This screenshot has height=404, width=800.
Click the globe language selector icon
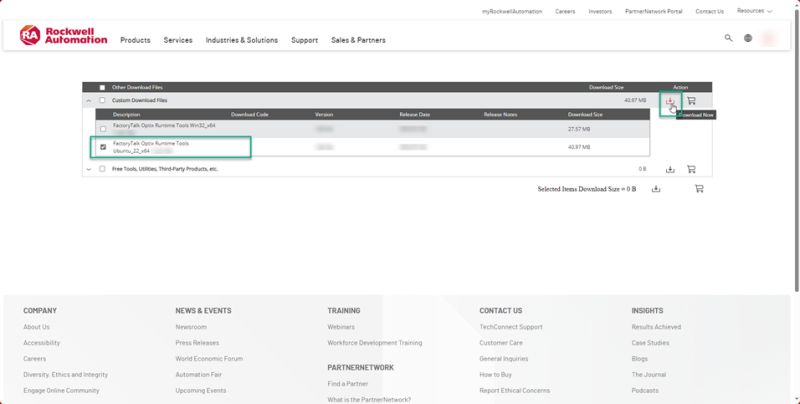pos(748,38)
